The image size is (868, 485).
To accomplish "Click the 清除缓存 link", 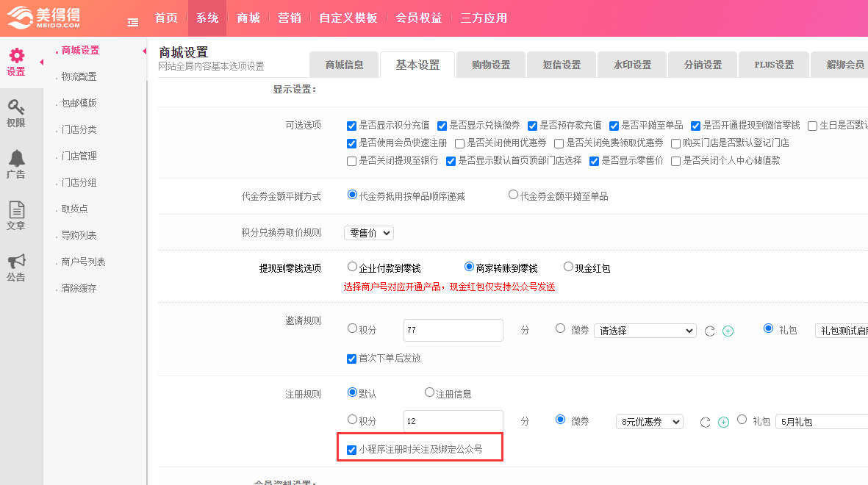I will (79, 288).
